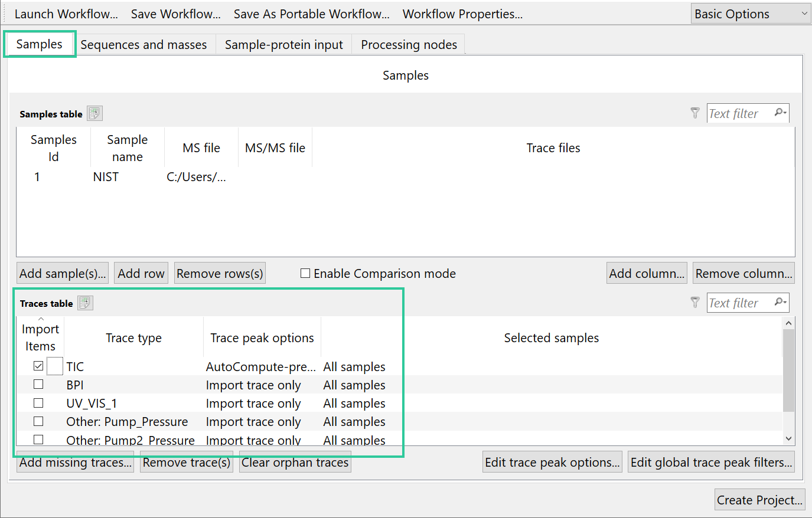Click the Add sample(s)... button

[63, 273]
